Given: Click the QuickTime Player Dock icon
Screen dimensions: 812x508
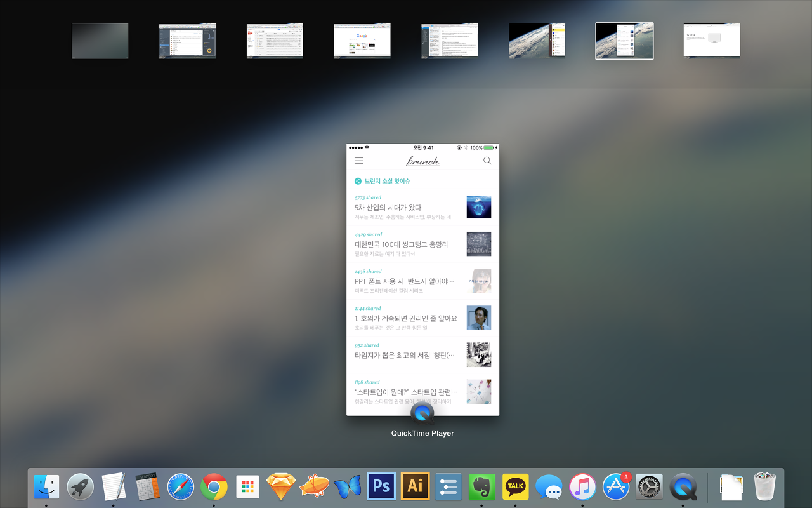Looking at the screenshot, I should coord(683,487).
